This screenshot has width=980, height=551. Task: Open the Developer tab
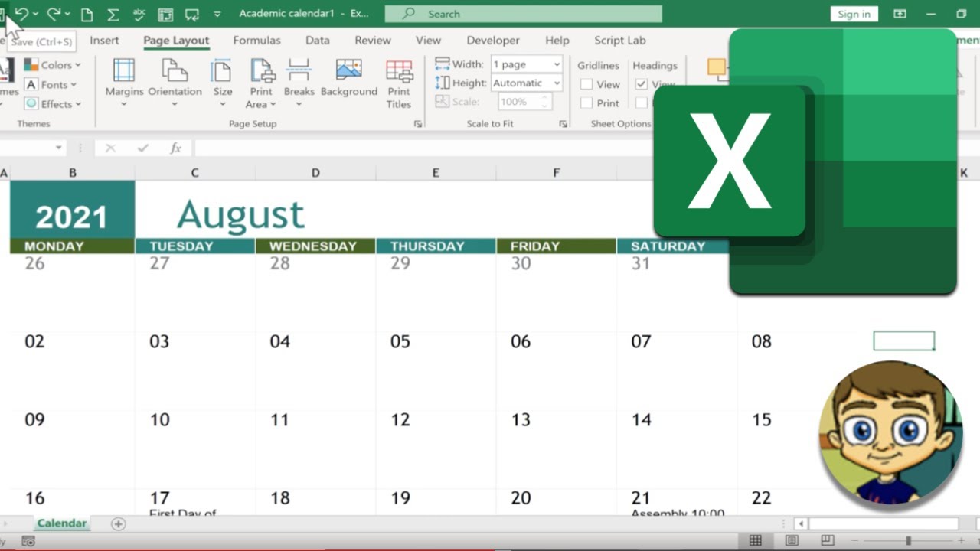[x=492, y=40]
